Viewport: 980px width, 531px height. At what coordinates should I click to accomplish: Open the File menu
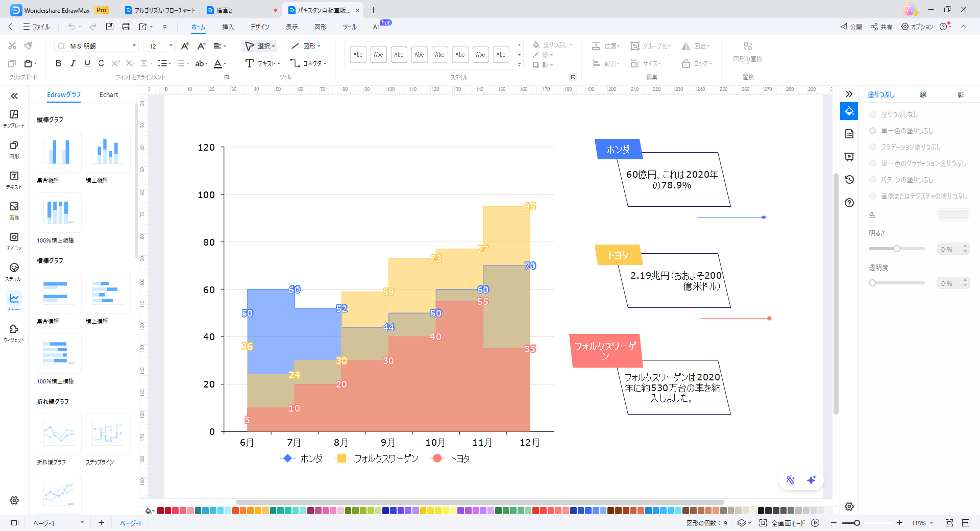36,27
